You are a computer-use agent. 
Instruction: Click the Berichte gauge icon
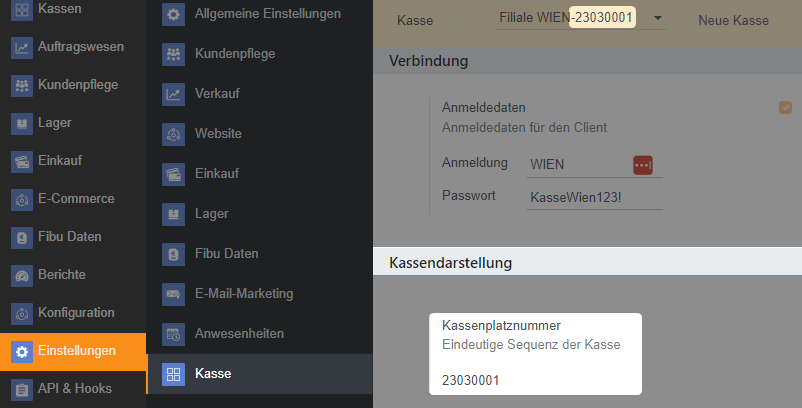point(22,275)
